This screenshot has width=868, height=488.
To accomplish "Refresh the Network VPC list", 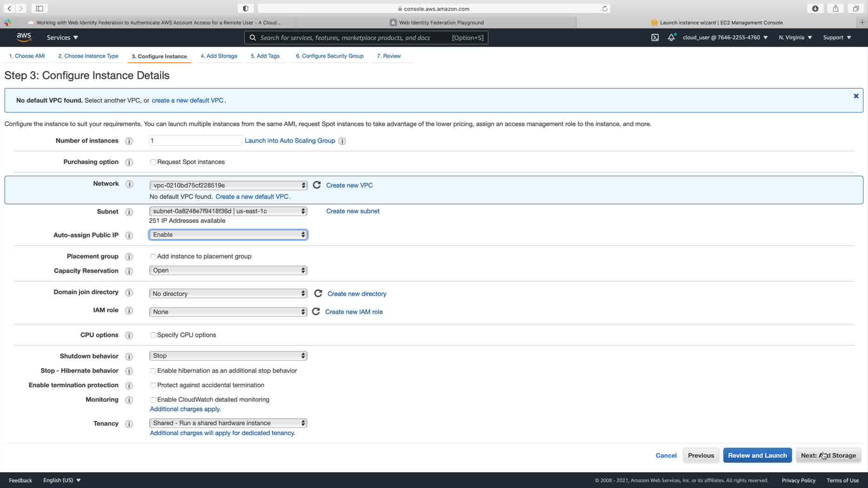I will coord(317,185).
